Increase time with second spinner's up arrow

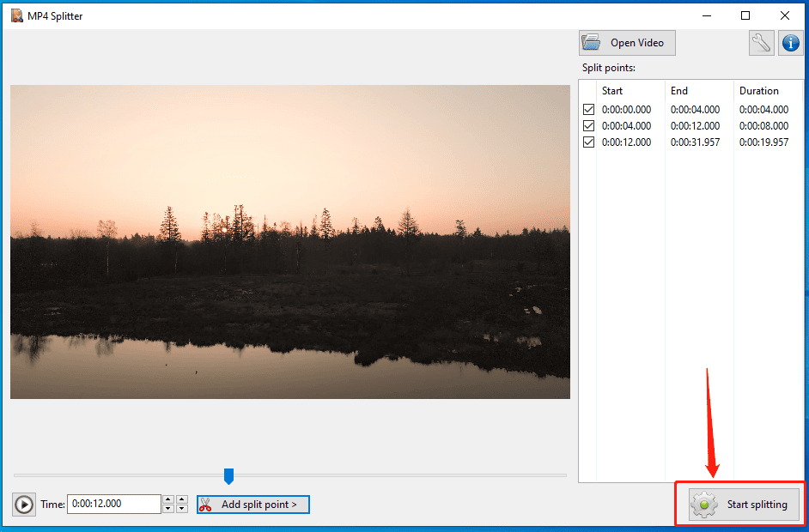(181, 499)
